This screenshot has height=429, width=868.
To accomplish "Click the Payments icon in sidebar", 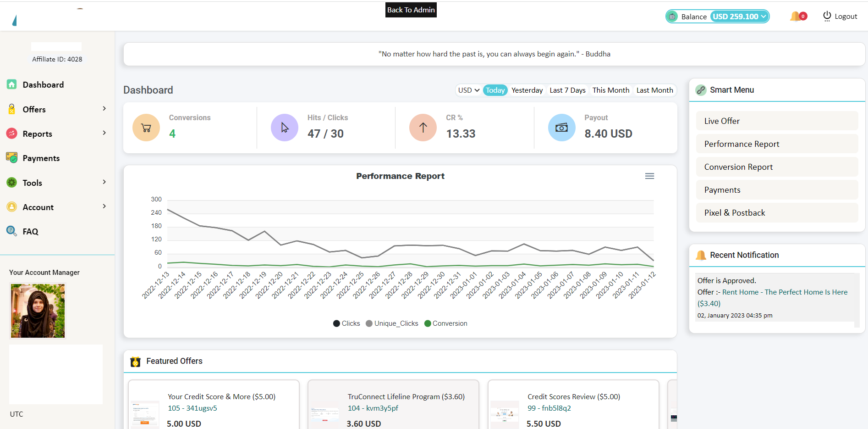I will pyautogui.click(x=12, y=158).
